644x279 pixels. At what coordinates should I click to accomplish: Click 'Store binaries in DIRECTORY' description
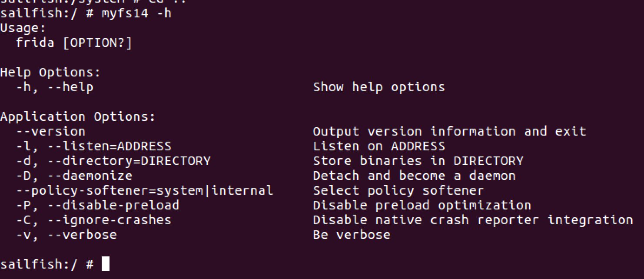point(418,161)
